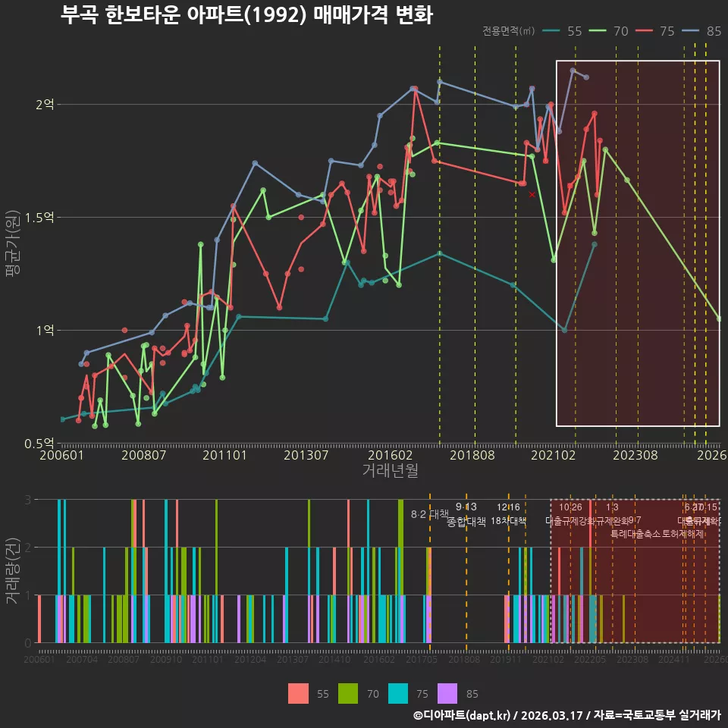This screenshot has height=728, width=728.
Task: Click the '거래년월' x-axis title
Action: click(x=390, y=470)
